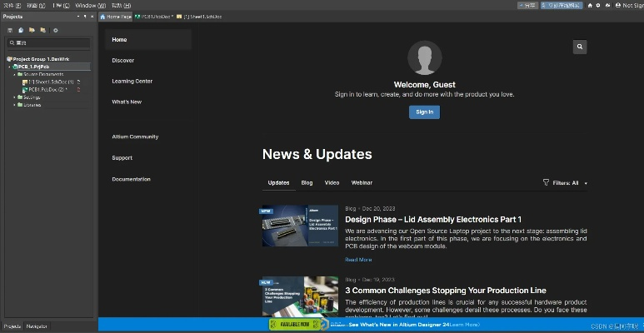
Task: Click the first icon in Projects panel toolbar
Action: tap(10, 30)
